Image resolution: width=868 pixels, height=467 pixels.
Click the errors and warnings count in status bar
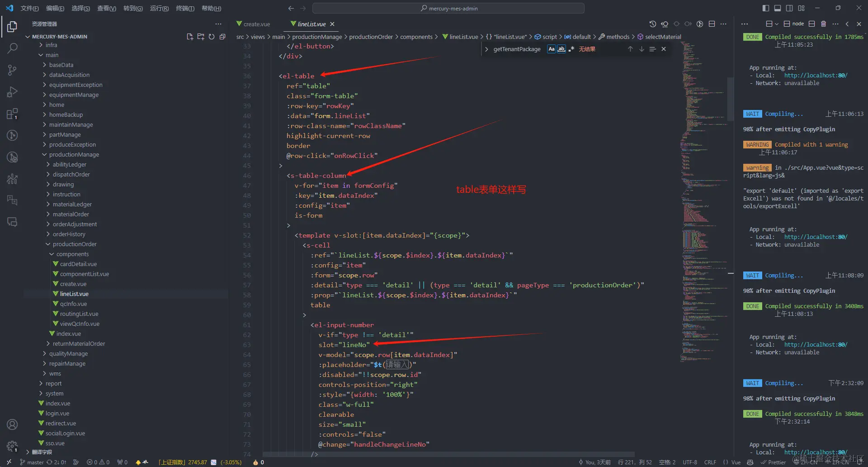[x=98, y=462]
